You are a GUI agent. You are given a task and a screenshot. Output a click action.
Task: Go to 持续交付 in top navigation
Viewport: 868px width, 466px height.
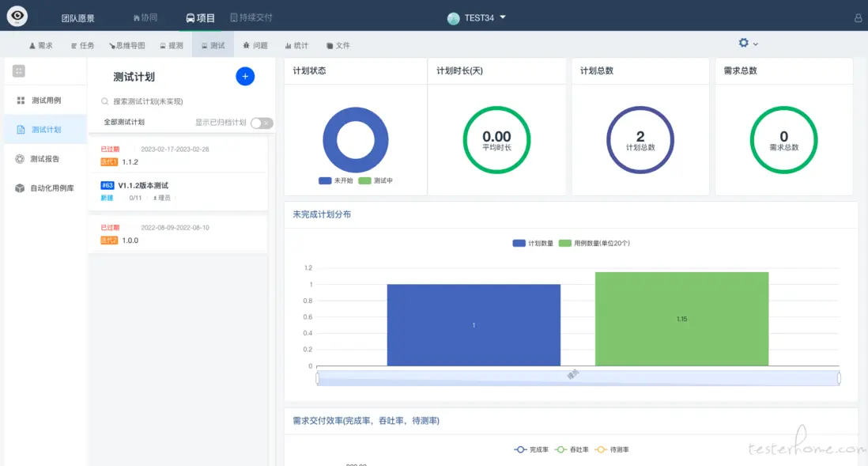pyautogui.click(x=251, y=17)
